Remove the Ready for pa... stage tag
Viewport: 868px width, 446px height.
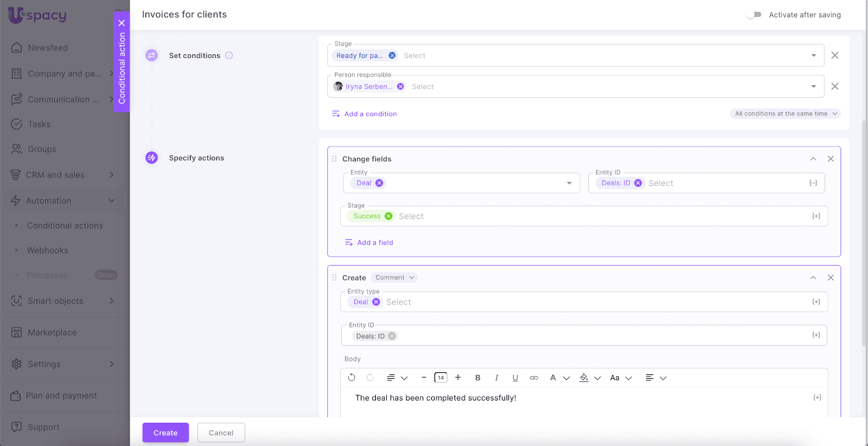tap(392, 55)
